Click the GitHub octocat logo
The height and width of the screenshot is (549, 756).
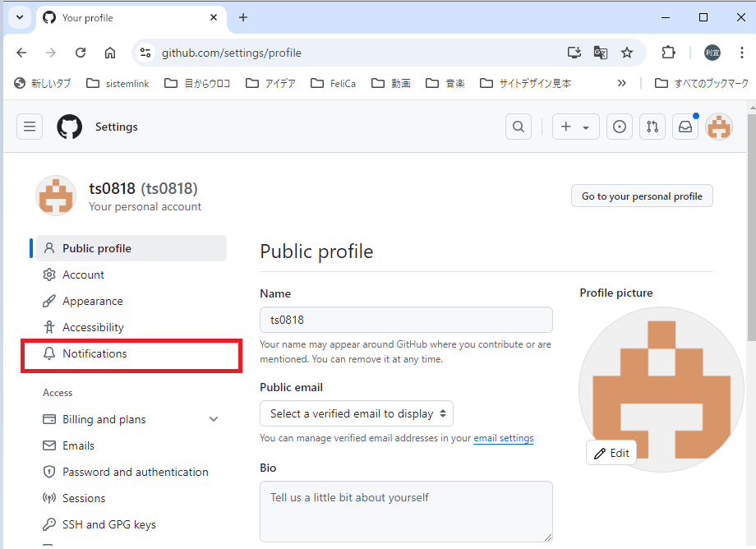[x=69, y=126]
